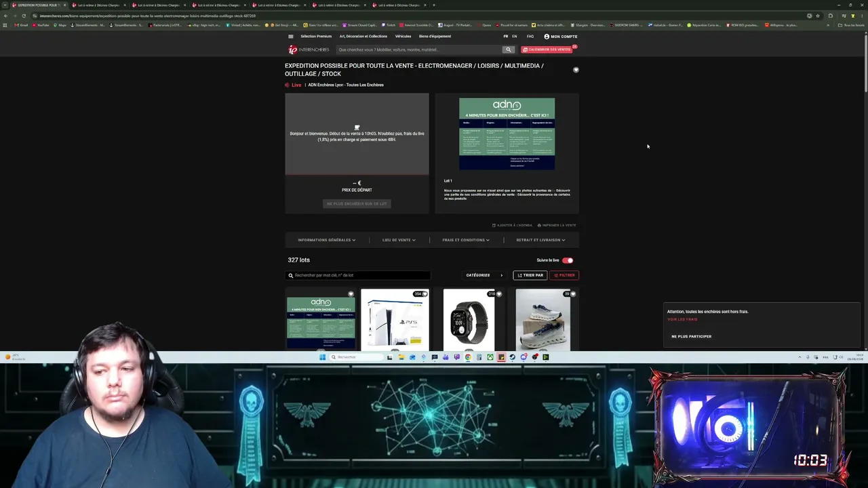Click the lot search magnifier icon
The width and height of the screenshot is (868, 488).
pos(291,275)
